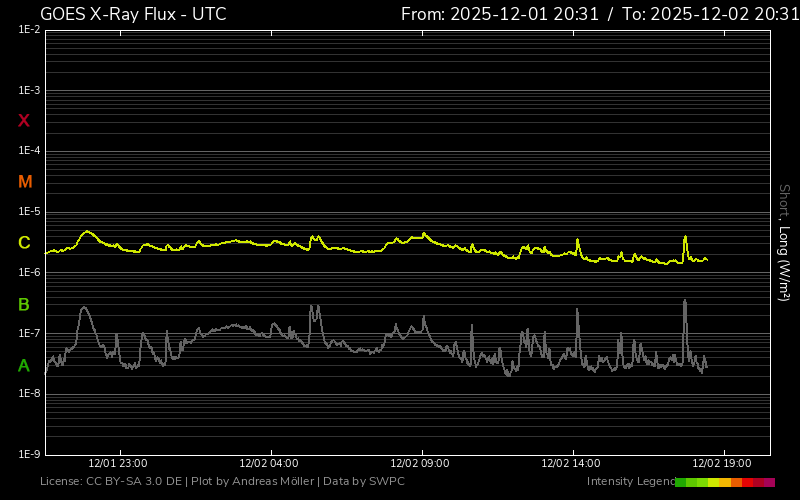Image resolution: width=800 pixels, height=500 pixels.
Task: Click the 1E-5 y-axis label
Action: point(29,212)
